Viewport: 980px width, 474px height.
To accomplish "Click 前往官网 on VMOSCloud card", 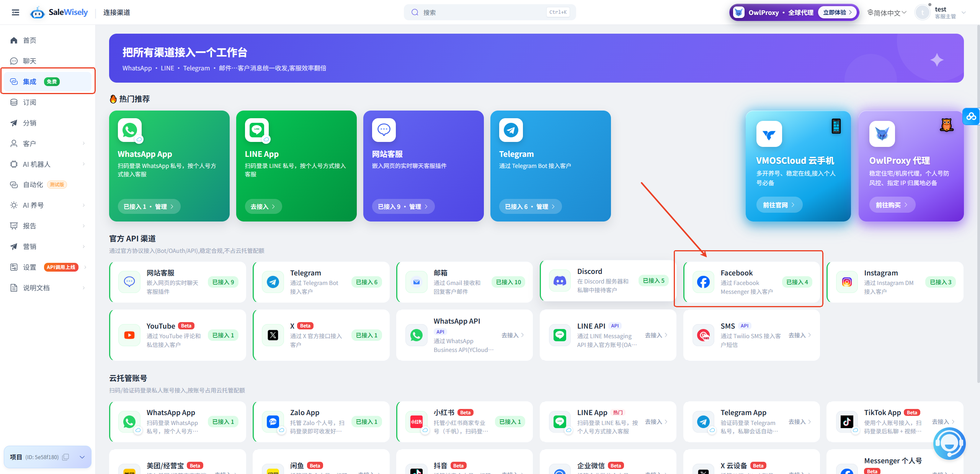I will [x=779, y=205].
